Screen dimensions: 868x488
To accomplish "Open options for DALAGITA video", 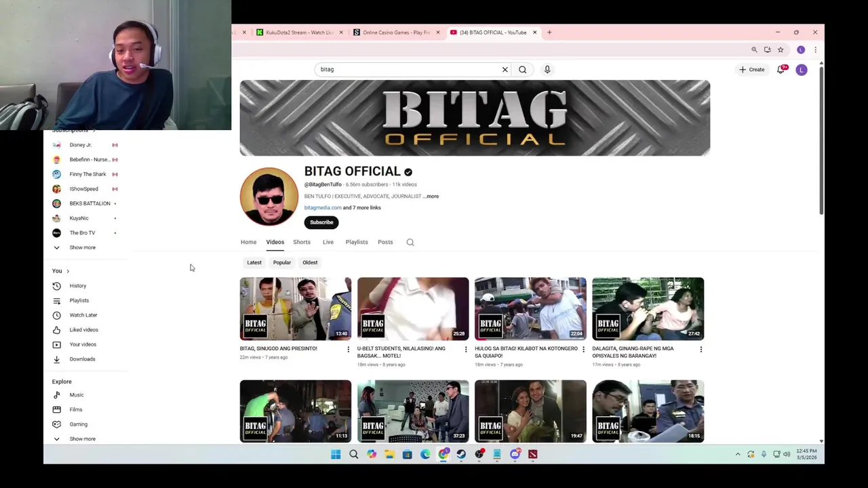I will [701, 349].
